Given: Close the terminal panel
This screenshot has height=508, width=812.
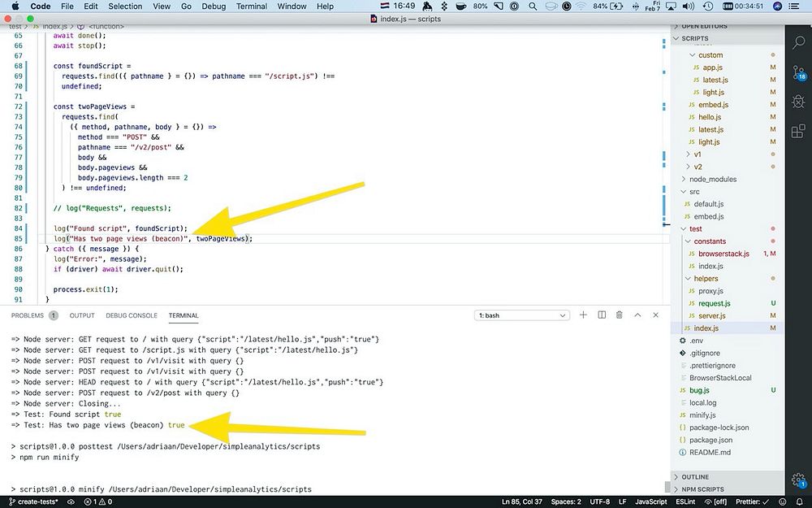Looking at the screenshot, I should (x=655, y=315).
